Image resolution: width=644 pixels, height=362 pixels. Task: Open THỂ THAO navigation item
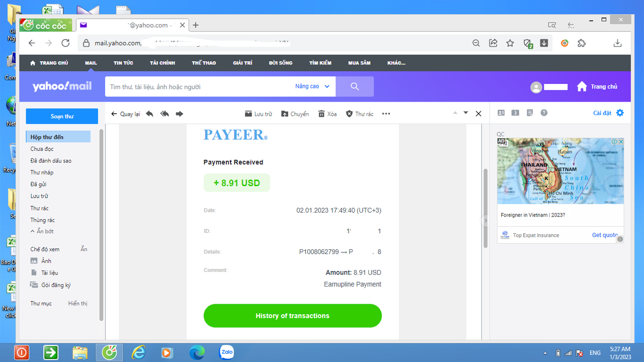point(204,63)
